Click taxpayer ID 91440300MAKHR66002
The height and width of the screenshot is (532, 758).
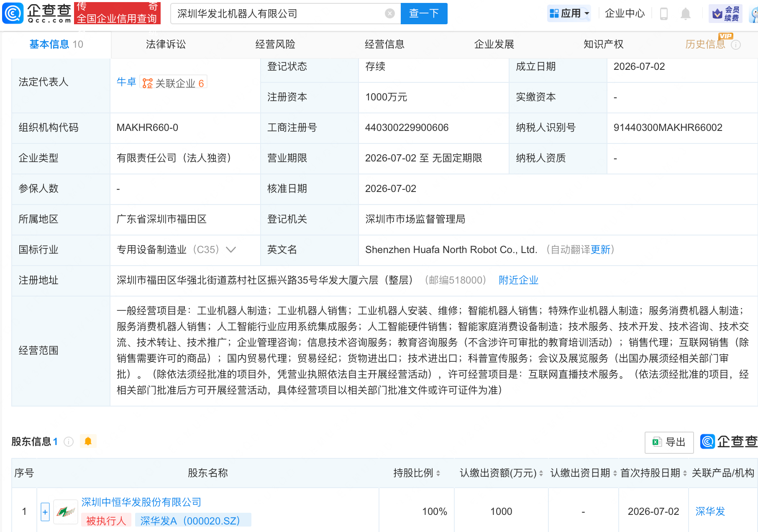[x=668, y=128]
